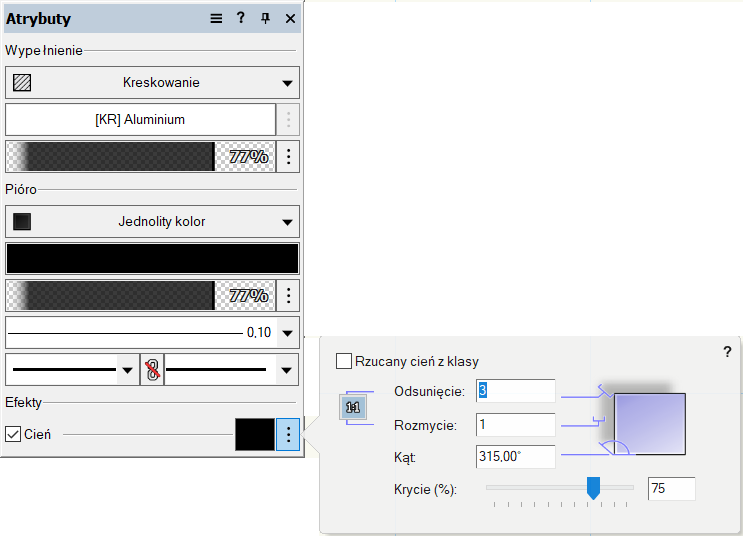
Task: Click the black pen color swatch
Action: [152, 259]
